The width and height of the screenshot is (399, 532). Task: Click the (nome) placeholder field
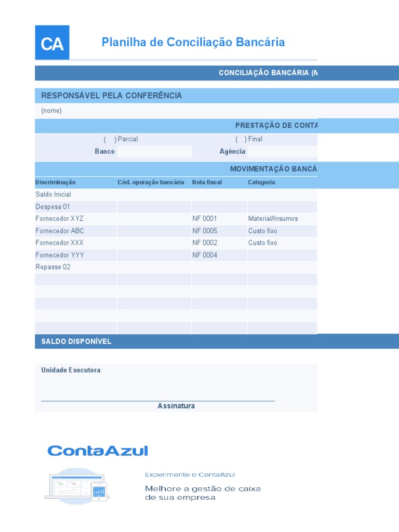pos(217,111)
